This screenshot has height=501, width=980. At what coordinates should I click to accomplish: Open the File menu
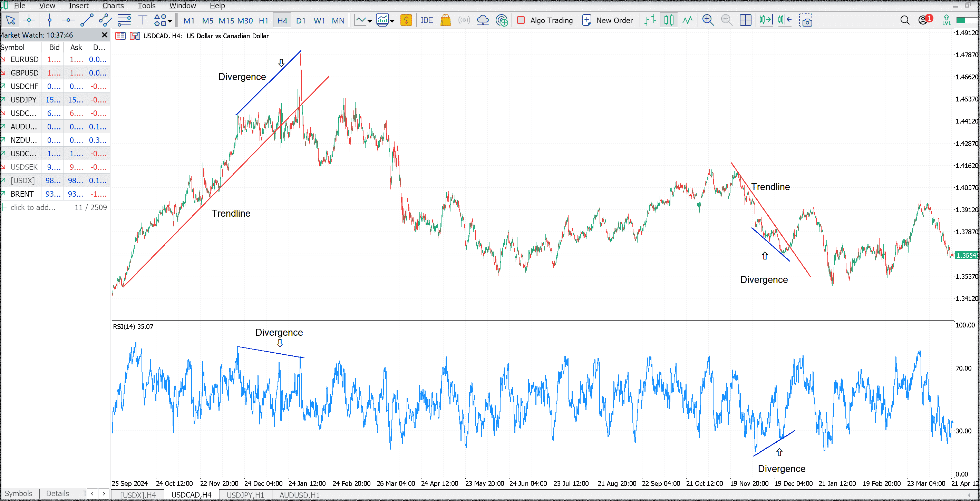[19, 6]
